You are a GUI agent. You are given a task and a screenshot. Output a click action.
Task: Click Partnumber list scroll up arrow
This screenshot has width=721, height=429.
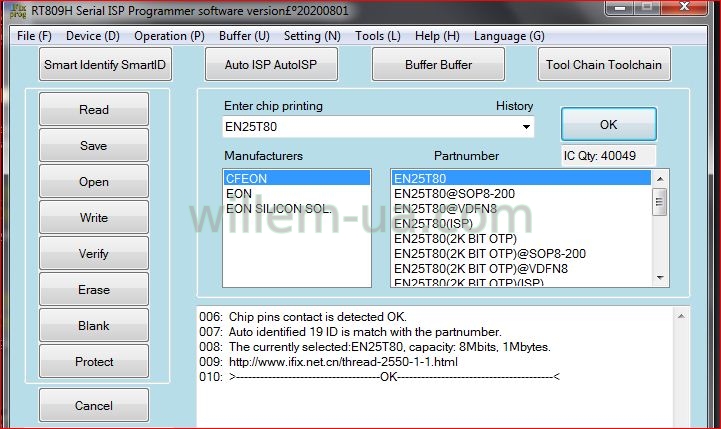click(x=660, y=178)
